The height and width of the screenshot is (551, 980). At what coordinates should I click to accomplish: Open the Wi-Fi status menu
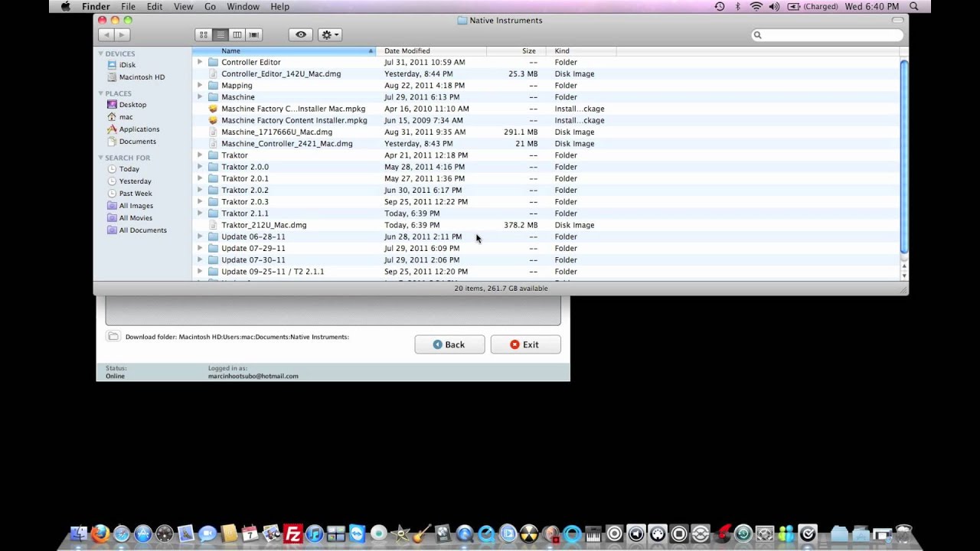(756, 6)
